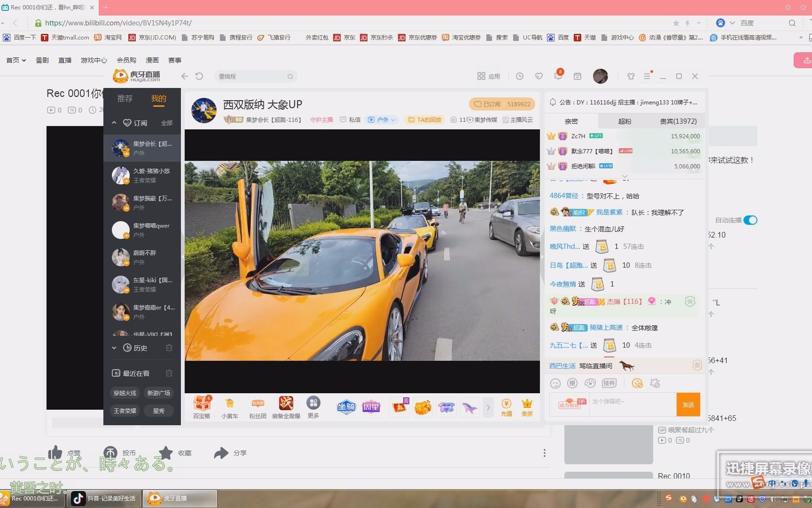The image size is (812, 508).
Task: Switch to 我的 tab
Action: click(x=159, y=98)
